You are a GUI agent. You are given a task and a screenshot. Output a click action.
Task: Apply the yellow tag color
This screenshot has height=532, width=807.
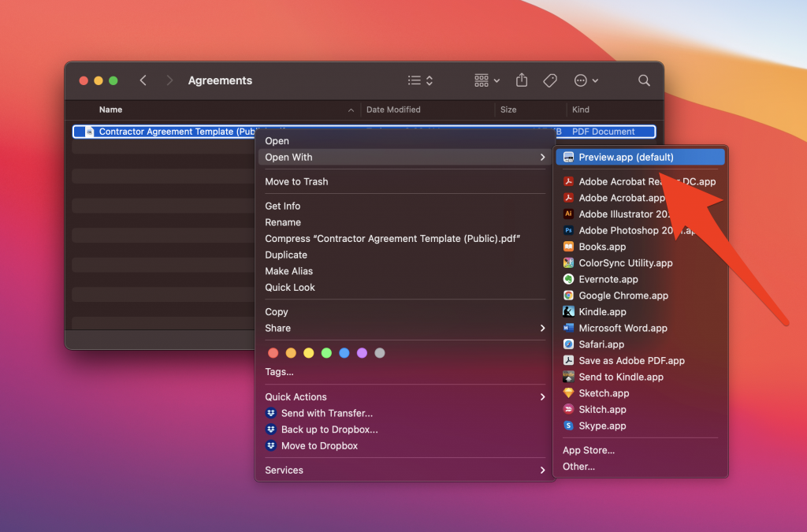point(309,353)
